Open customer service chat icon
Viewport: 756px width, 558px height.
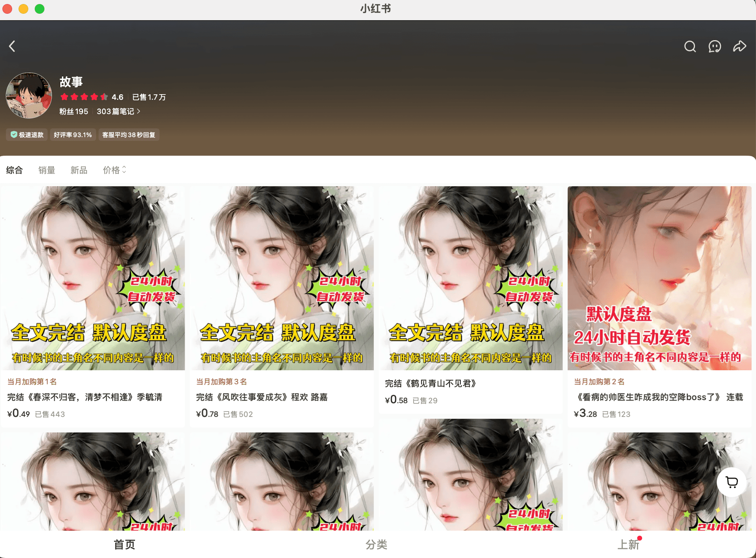click(x=714, y=46)
